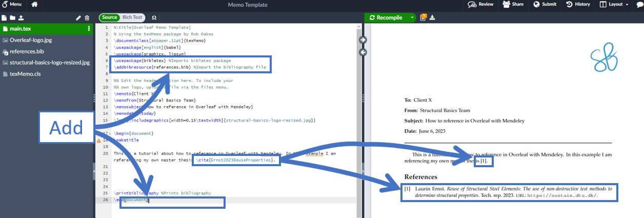Recompile the document
The image size is (644, 218).
[386, 17]
